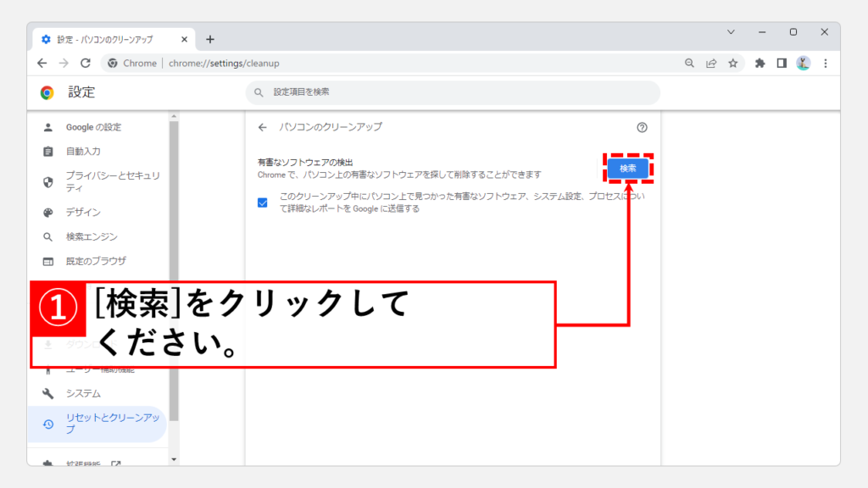The image size is (868, 488).
Task: Open a new tab with plus button
Action: (210, 39)
